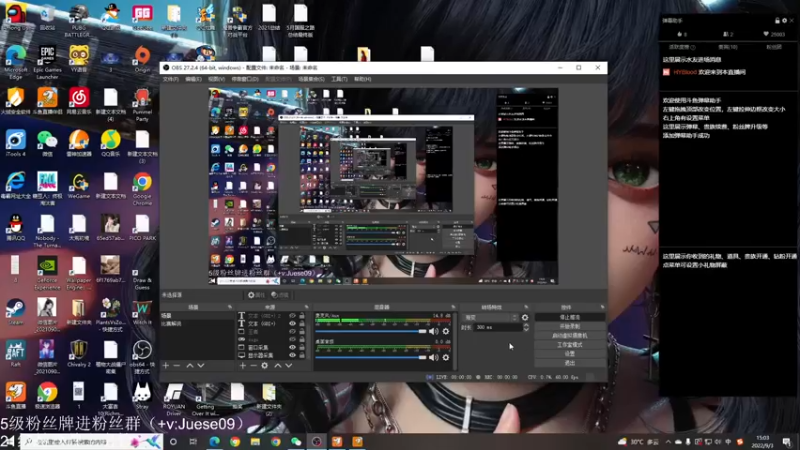Open desktop audio channel settings gear

tap(446, 357)
